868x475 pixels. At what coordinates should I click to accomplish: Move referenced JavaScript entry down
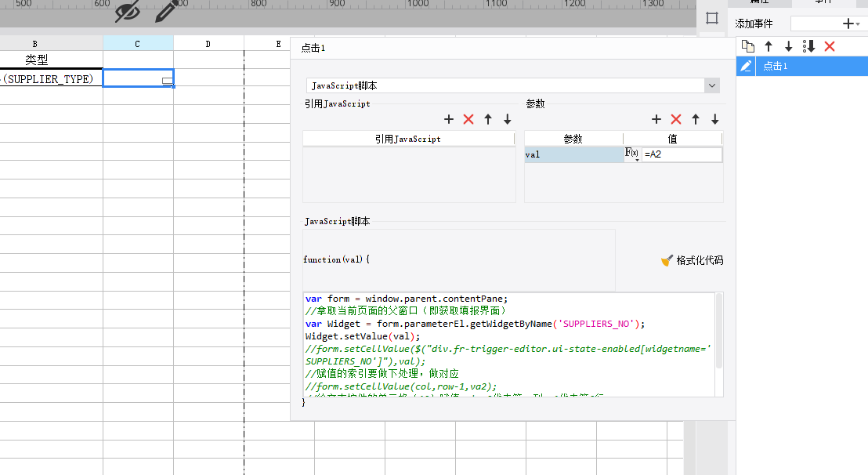(507, 119)
